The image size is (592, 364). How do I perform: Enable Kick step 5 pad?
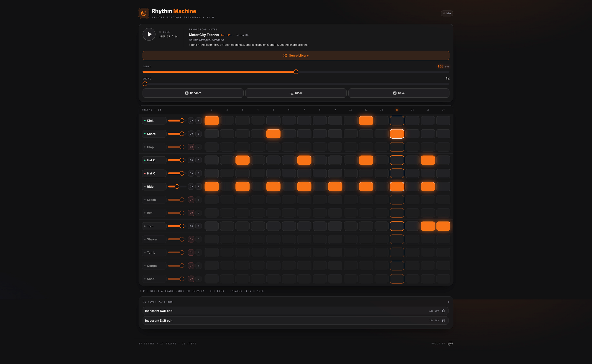click(x=273, y=121)
